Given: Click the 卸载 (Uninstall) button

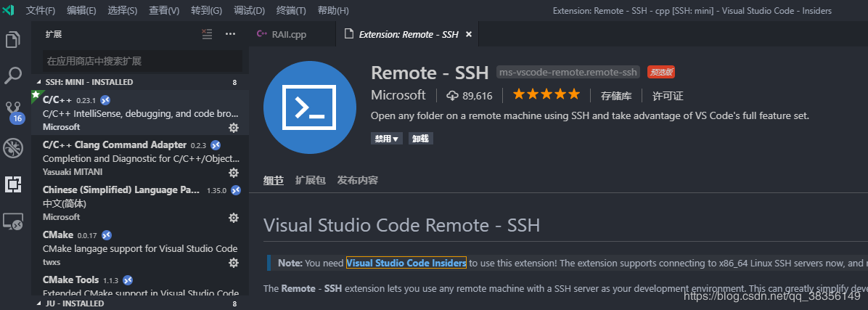Looking at the screenshot, I should 420,139.
